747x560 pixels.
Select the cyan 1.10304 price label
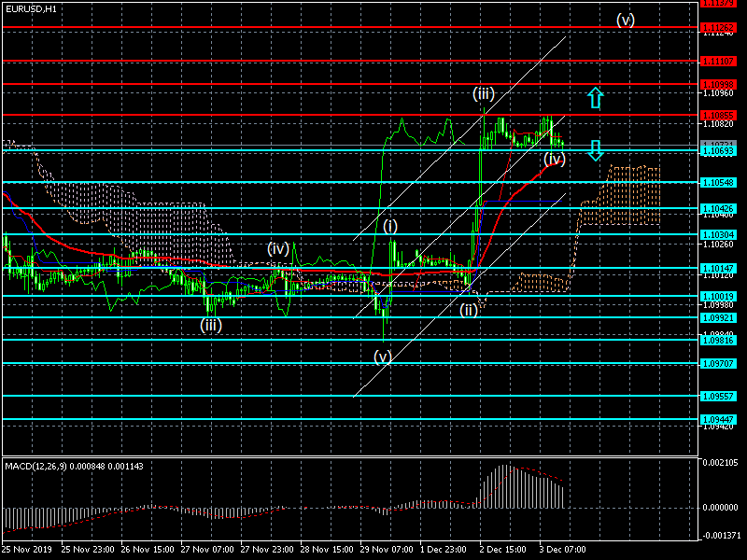pos(718,235)
